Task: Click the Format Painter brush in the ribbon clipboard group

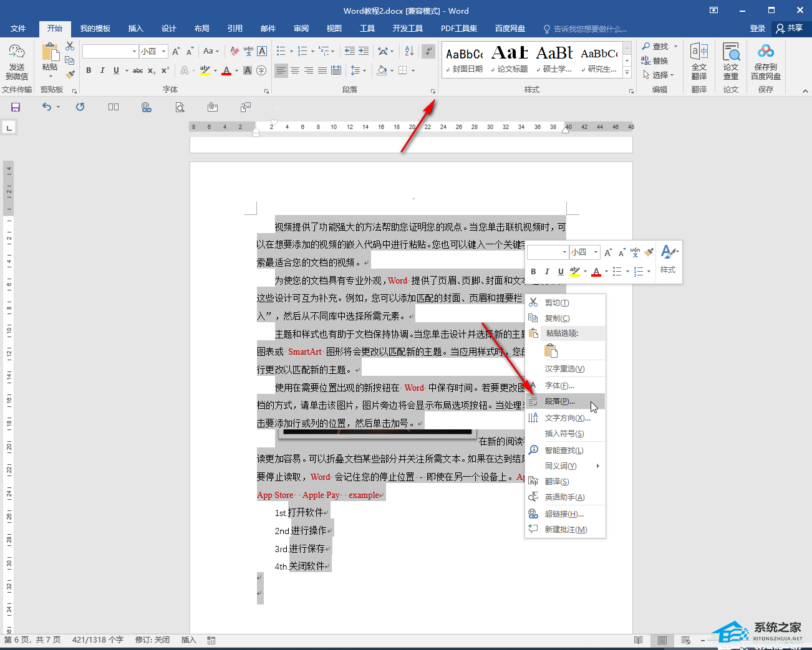Action: [x=70, y=74]
